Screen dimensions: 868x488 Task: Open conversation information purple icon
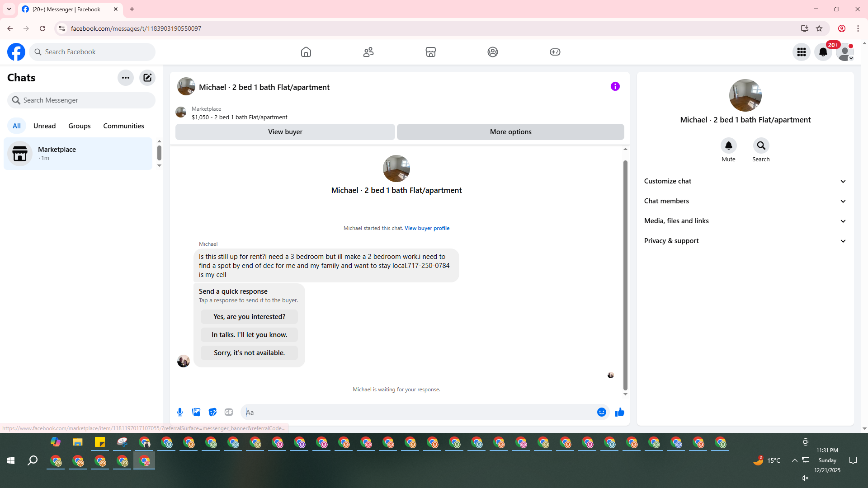tap(615, 86)
